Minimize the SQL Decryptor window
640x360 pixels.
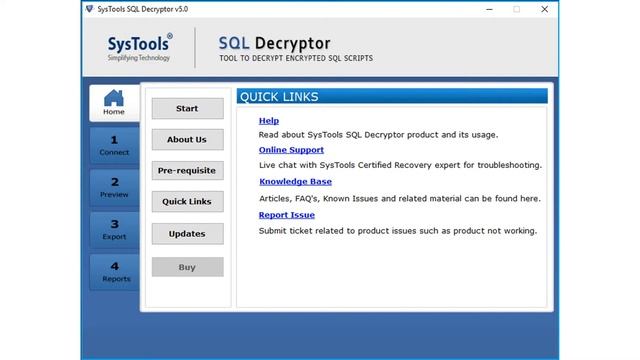click(x=489, y=9)
